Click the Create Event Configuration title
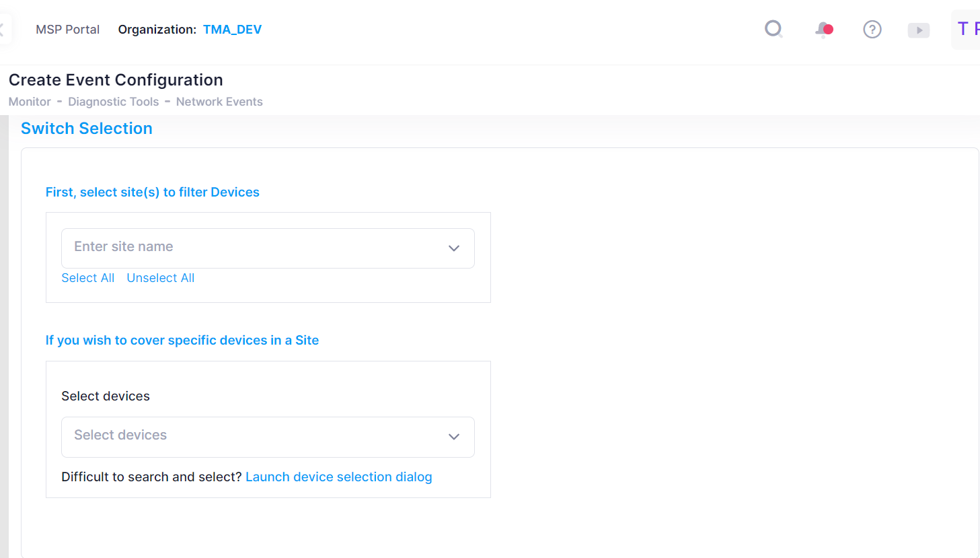Viewport: 980px width, 558px height. click(x=116, y=80)
